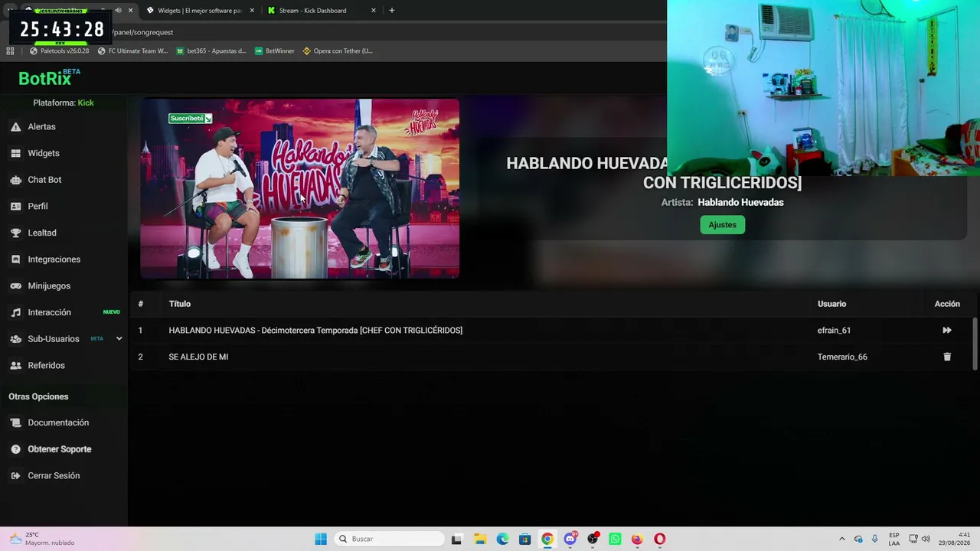
Task: Click the Widgets grid icon in sidebar
Action: coord(15,153)
